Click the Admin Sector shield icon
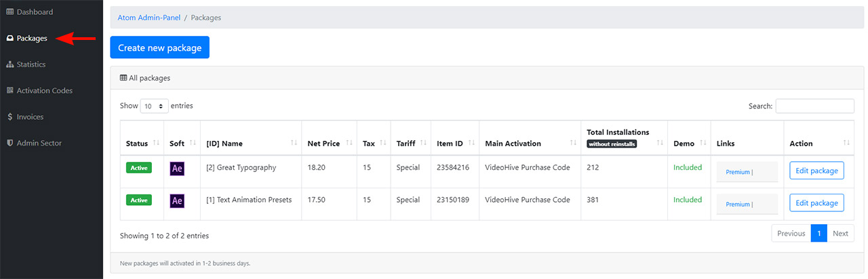The image size is (868, 279). pos(10,144)
